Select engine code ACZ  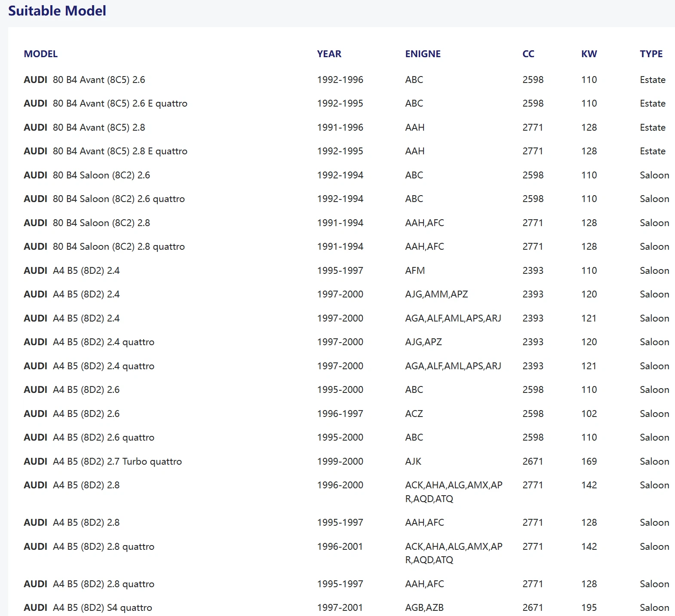coord(414,414)
